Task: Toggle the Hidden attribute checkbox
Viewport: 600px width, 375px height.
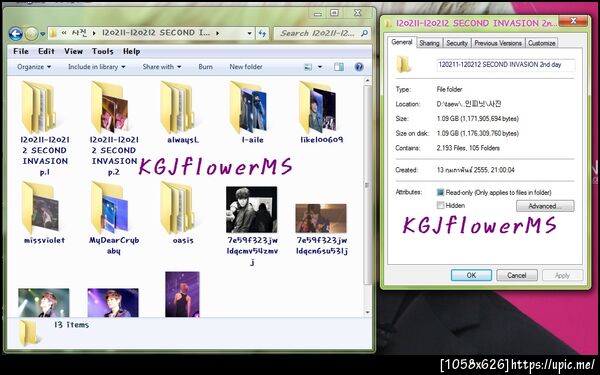Action: 440,205
